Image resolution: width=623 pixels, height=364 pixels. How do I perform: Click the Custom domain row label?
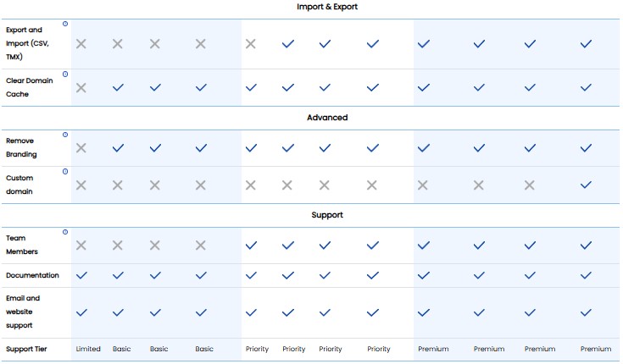(19, 185)
